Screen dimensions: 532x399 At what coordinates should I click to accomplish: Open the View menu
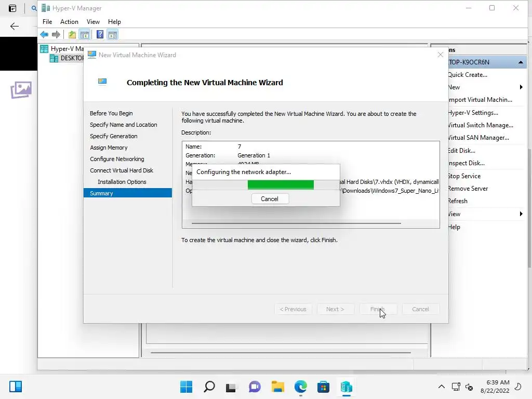[x=93, y=22]
